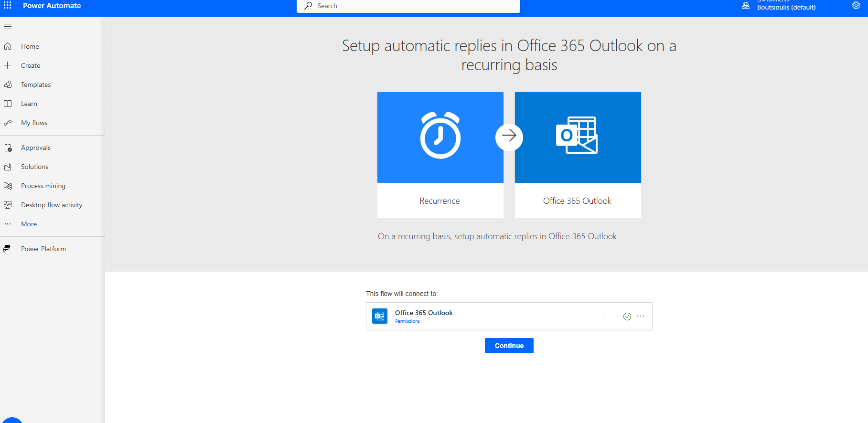The width and height of the screenshot is (868, 423).
Task: Open the Permissions link
Action: click(x=407, y=321)
